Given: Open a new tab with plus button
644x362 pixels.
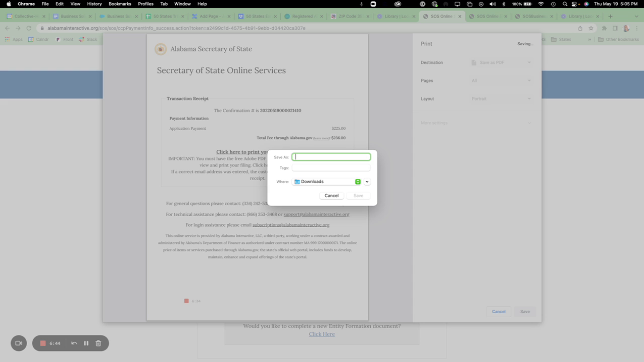Looking at the screenshot, I should tap(610, 16).
